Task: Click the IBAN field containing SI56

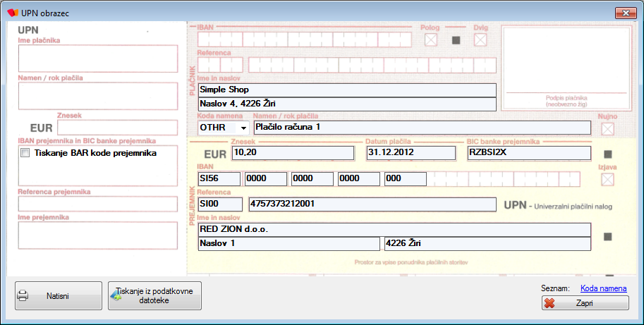Action: coord(219,179)
